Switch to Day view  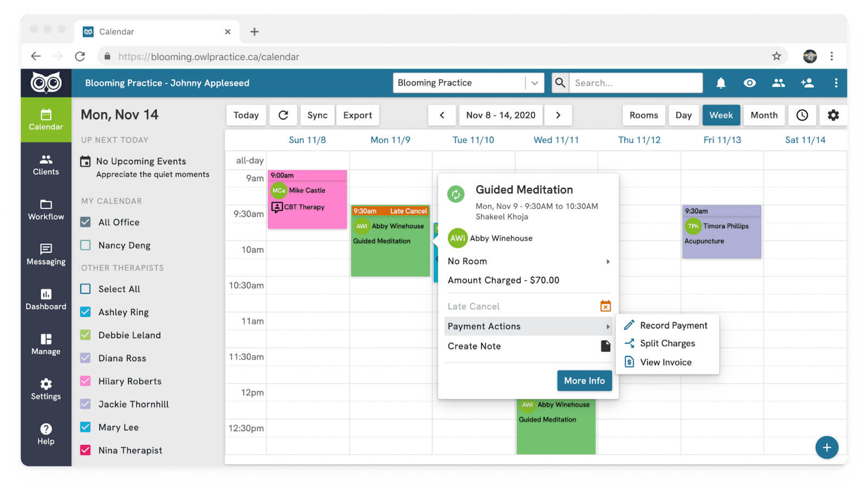[x=684, y=115]
